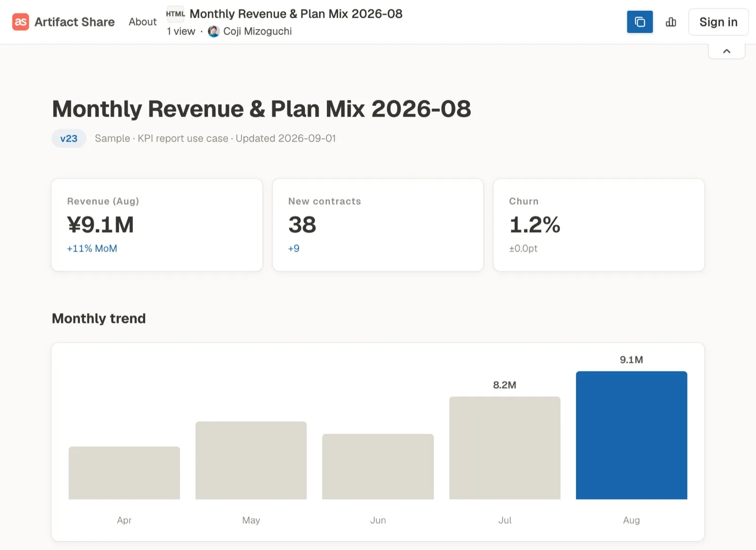Screen dimensions: 756x550
Task: Click the Sign in button
Action: tap(718, 22)
